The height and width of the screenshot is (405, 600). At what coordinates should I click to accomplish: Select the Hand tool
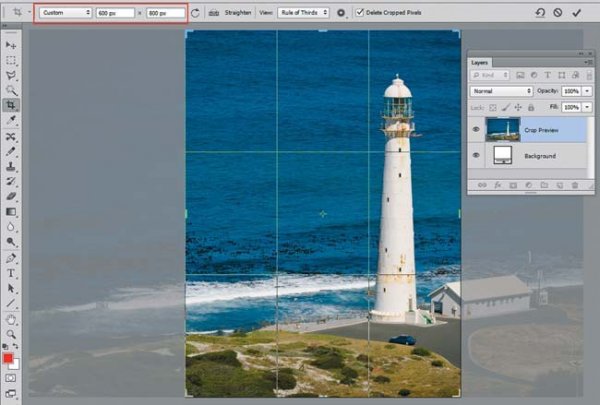tap(11, 318)
